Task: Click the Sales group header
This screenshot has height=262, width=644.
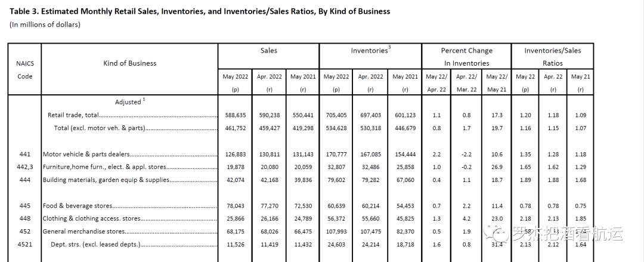Action: coord(269,51)
